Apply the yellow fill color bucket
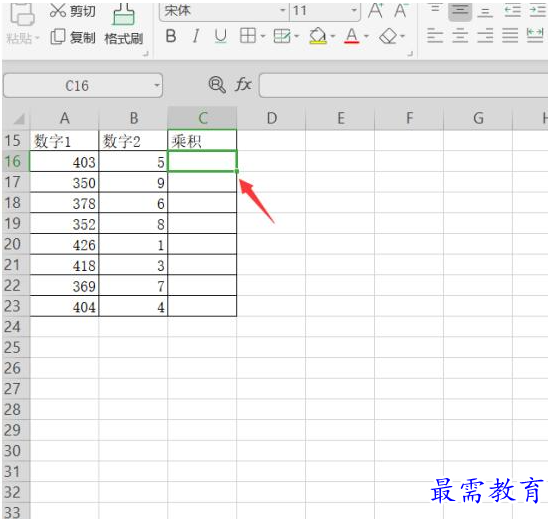552x522 pixels. coord(318,36)
